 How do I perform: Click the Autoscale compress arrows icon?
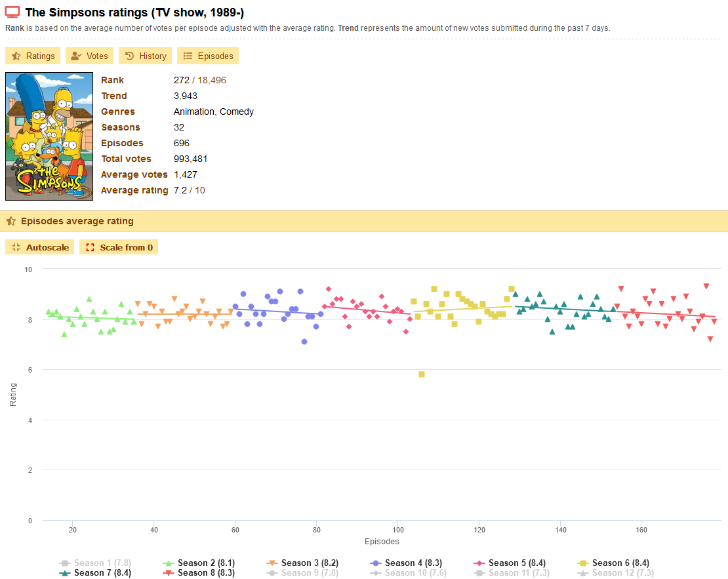coord(16,247)
